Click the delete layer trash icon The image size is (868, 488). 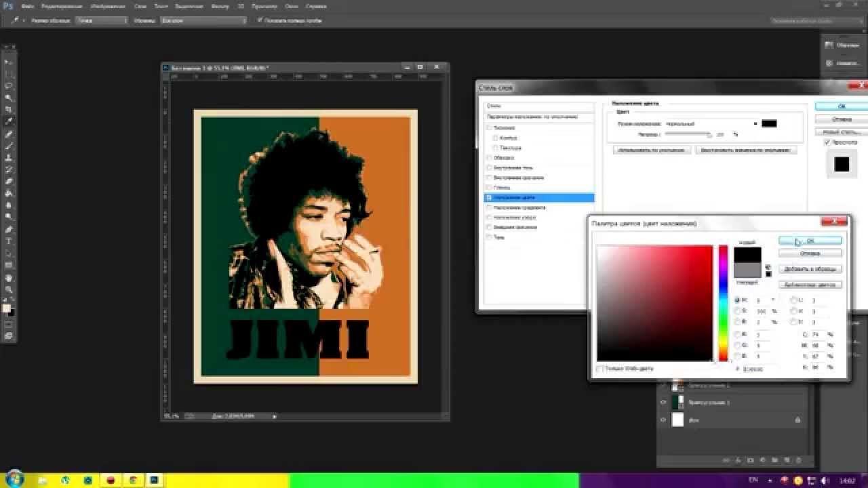click(x=799, y=460)
